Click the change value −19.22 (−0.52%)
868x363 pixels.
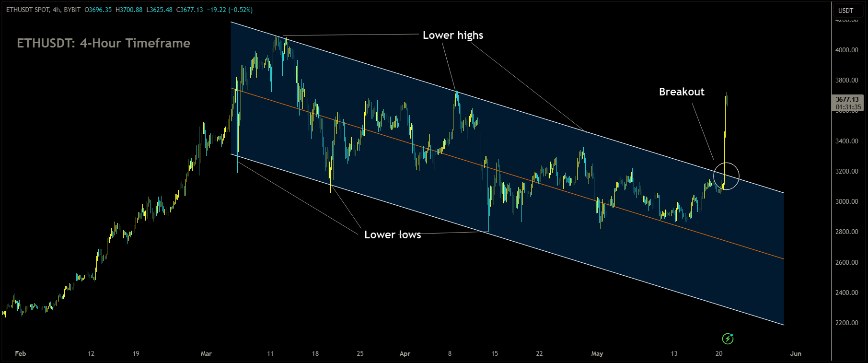pyautogui.click(x=230, y=10)
